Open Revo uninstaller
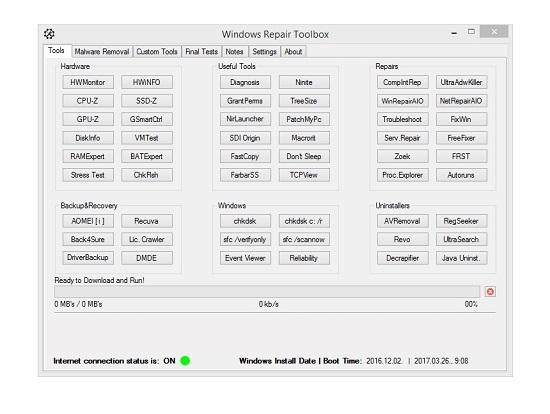The height and width of the screenshot is (414, 550). click(x=403, y=239)
